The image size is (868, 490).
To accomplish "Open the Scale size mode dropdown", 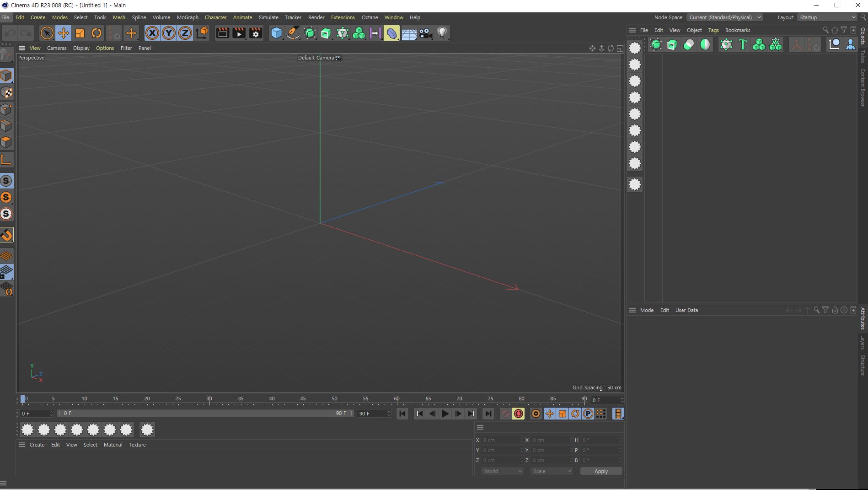I will [x=552, y=471].
